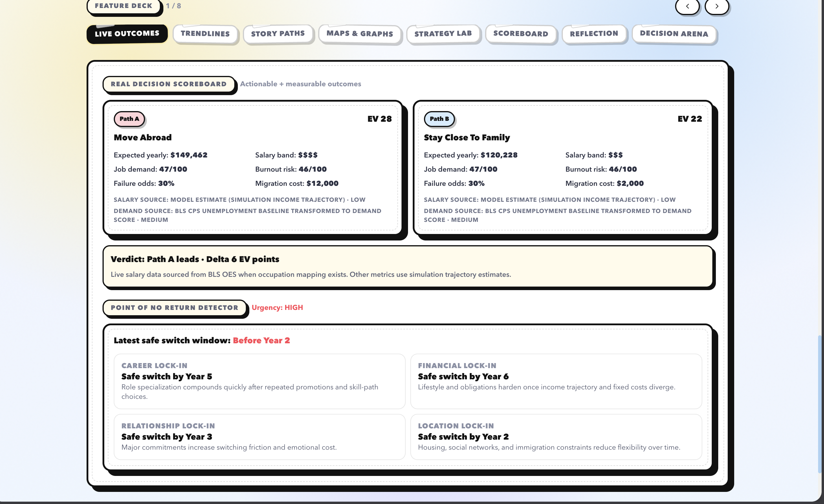Open the Scoreboard tab
The height and width of the screenshot is (504, 824).
[x=520, y=34]
